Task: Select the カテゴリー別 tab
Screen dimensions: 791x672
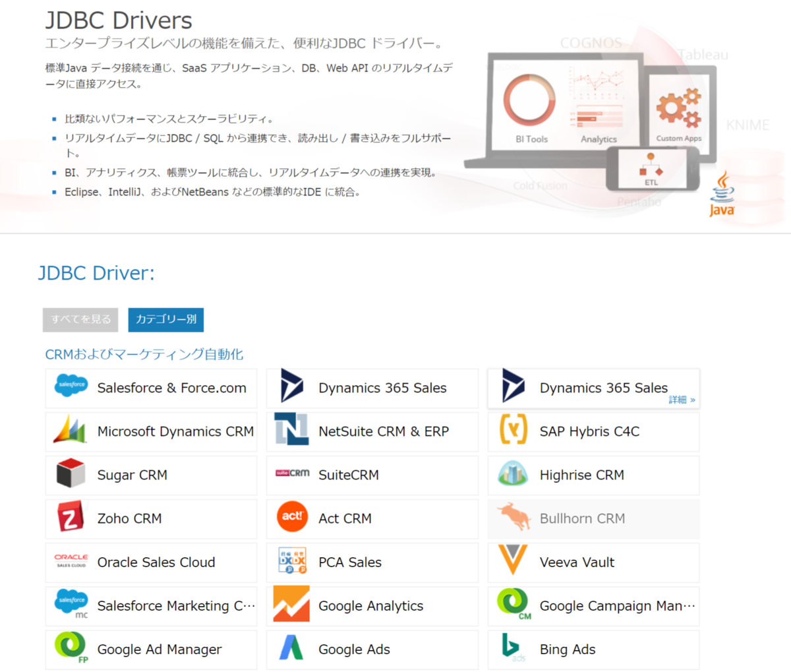Action: click(165, 319)
